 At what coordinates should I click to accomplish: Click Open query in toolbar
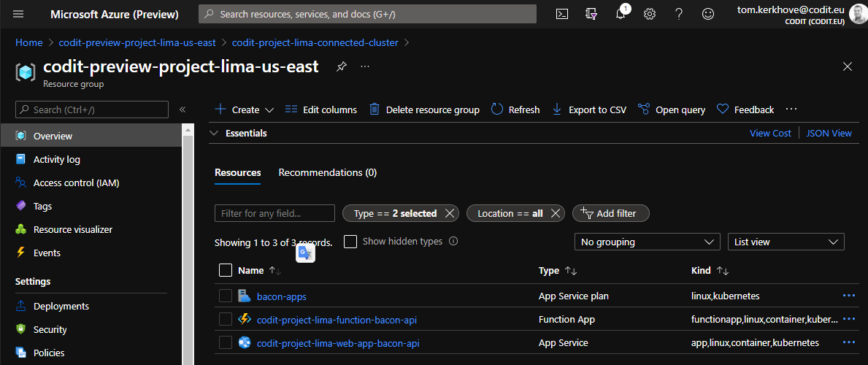(x=672, y=109)
